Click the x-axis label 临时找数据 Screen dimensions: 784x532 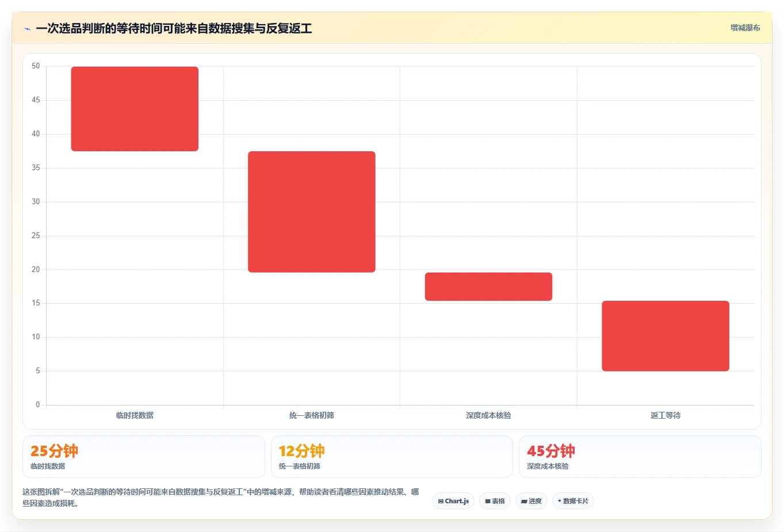coord(135,415)
